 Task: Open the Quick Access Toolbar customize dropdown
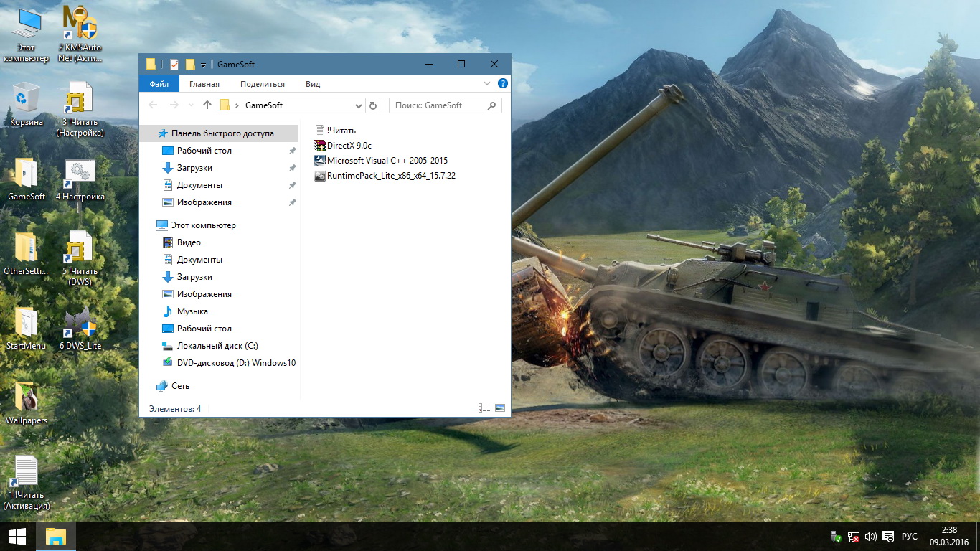(x=203, y=65)
